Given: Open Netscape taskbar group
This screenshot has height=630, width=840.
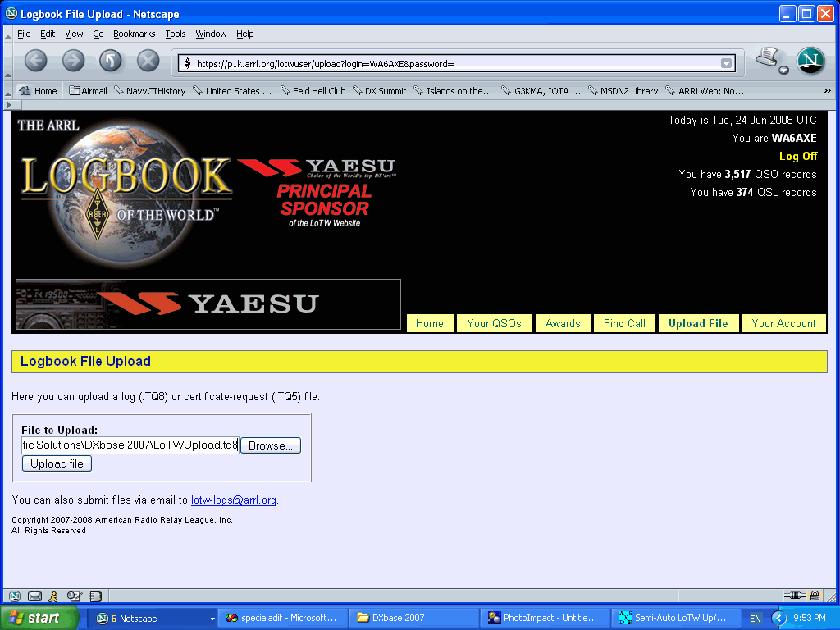Looking at the screenshot, I should click(x=152, y=619).
